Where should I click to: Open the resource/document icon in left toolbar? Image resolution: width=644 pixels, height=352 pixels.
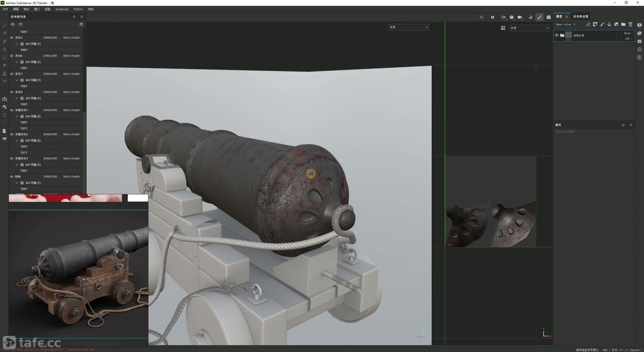4,131
